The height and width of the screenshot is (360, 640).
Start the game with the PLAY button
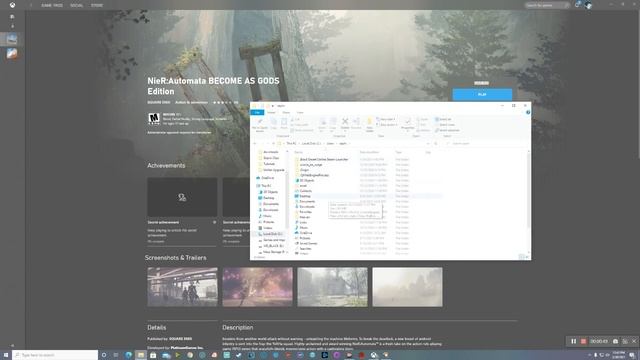[x=482, y=94]
